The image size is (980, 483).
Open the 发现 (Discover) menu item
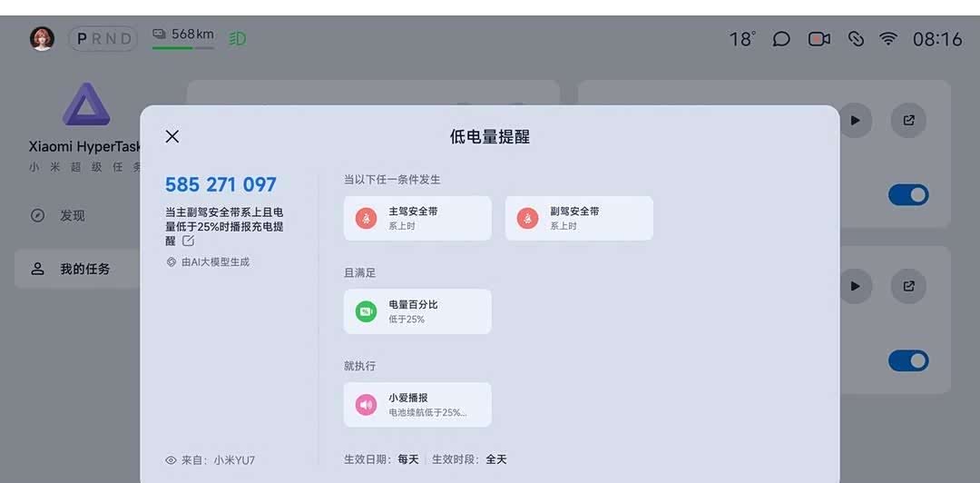tap(73, 215)
